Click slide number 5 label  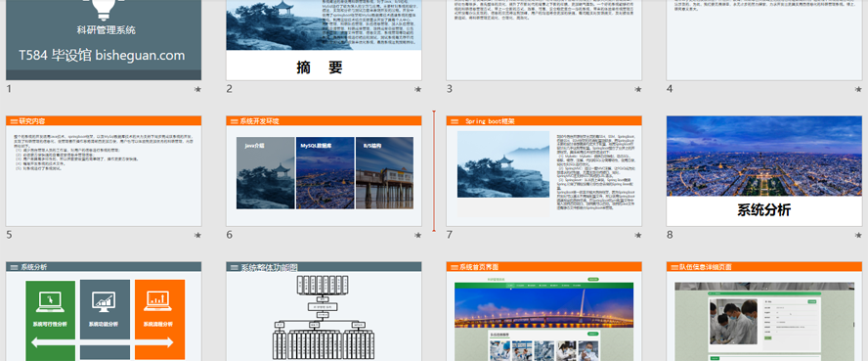pyautogui.click(x=9, y=235)
